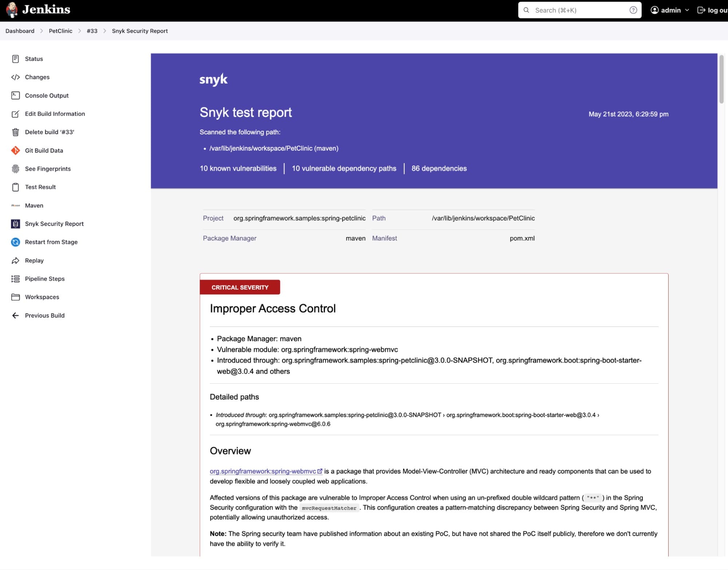Image resolution: width=728 pixels, height=570 pixels.
Task: Expand the admin account dropdown
Action: pos(669,10)
